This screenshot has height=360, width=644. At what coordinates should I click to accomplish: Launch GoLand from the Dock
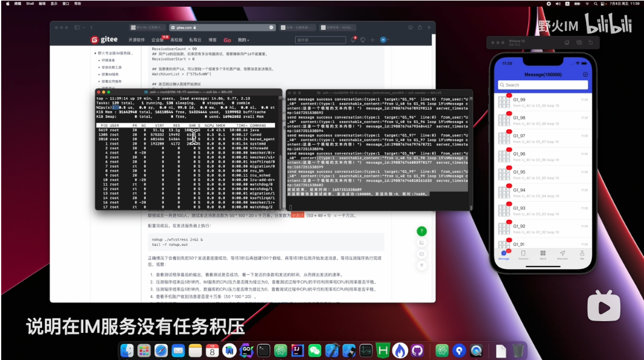pyautogui.click(x=246, y=350)
